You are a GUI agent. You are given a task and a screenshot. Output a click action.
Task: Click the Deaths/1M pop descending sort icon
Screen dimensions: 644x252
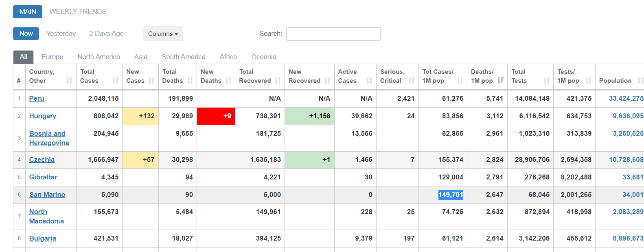point(500,81)
